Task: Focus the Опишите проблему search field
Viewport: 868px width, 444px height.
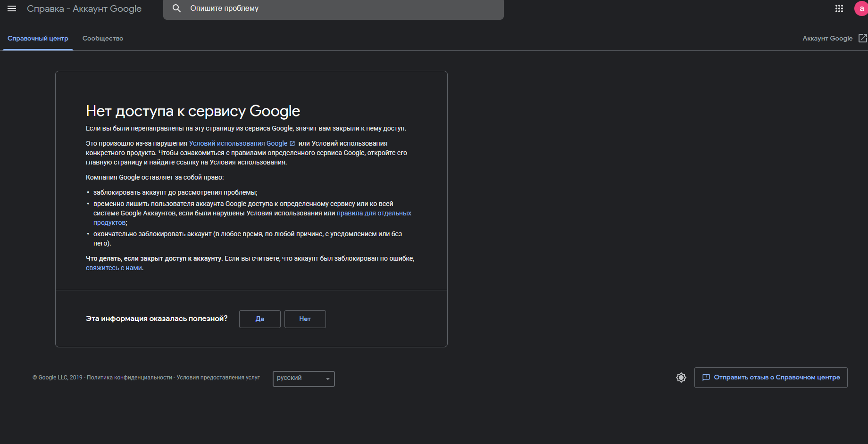Action: tap(334, 9)
